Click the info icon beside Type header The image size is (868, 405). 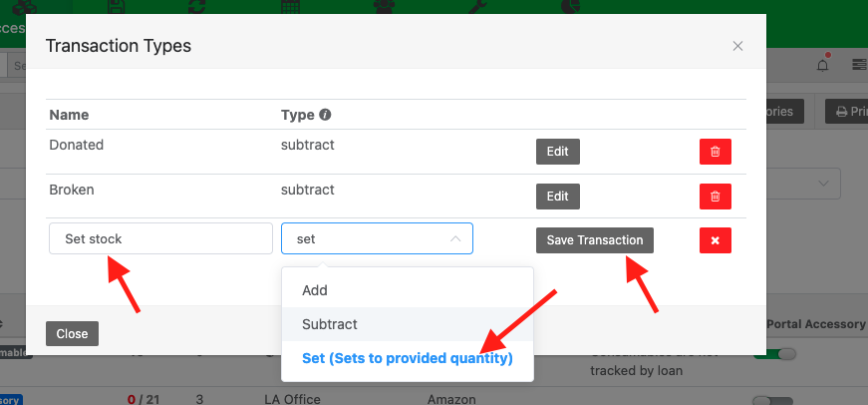(325, 115)
